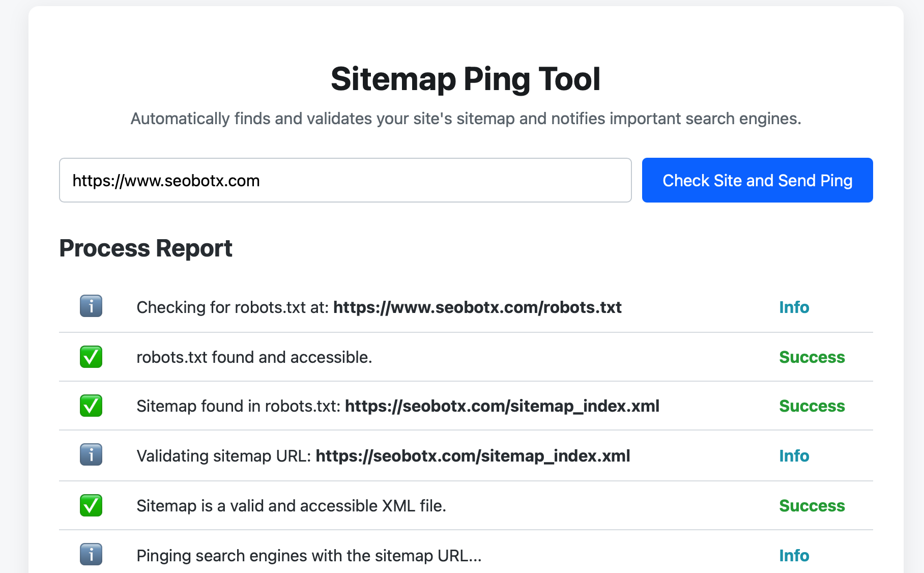Click the Process Report heading
The image size is (924, 573).
click(146, 248)
